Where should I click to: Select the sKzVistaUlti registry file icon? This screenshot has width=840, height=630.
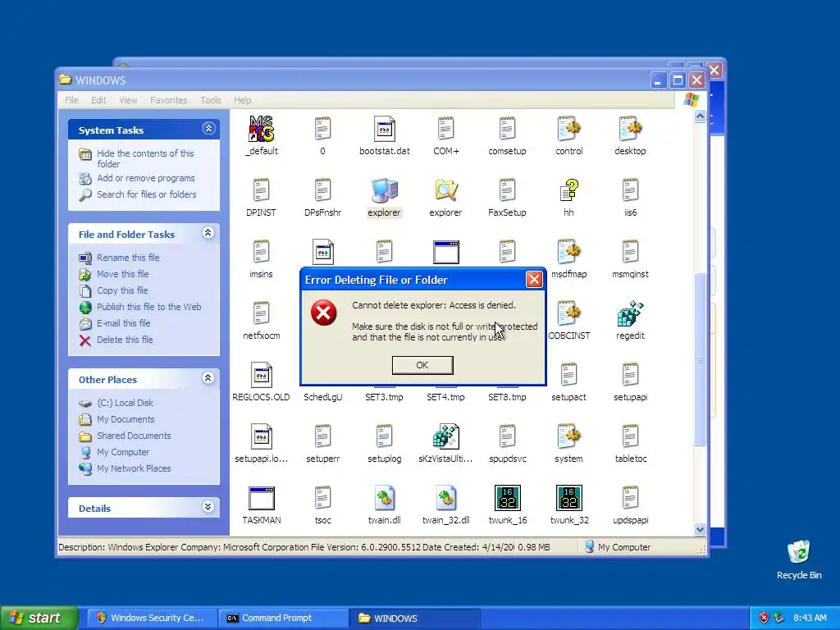pos(445,436)
